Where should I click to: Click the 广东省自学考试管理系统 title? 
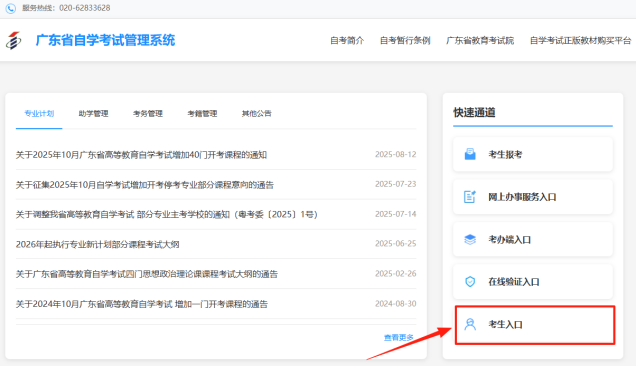[105, 40]
